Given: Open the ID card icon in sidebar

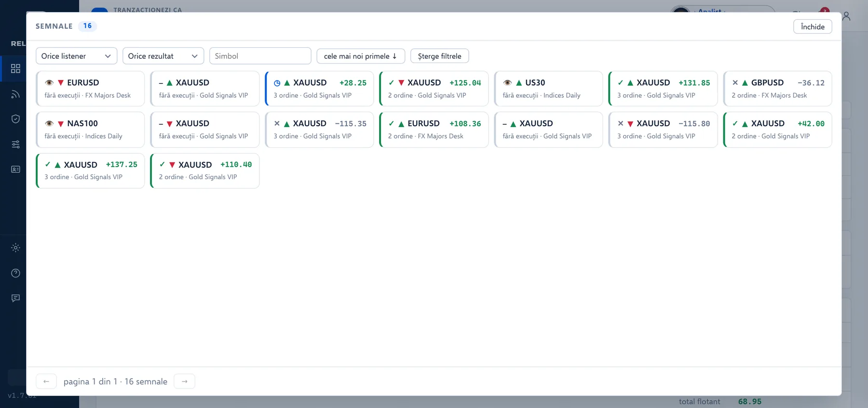Looking at the screenshot, I should [15, 170].
